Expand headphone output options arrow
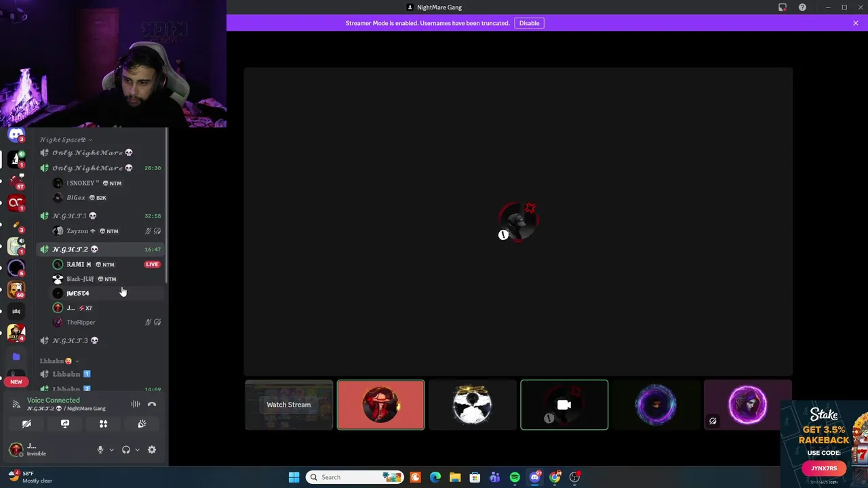The width and height of the screenshot is (868, 488). pyautogui.click(x=137, y=449)
